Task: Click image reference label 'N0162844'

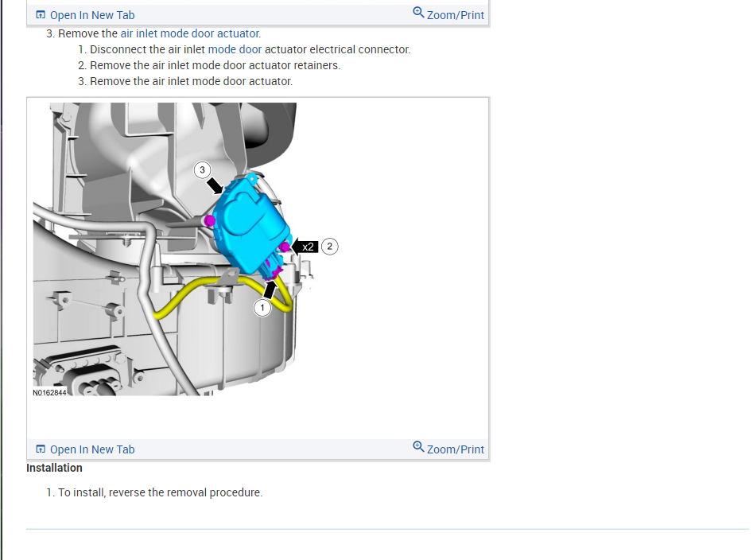Action: (x=49, y=393)
